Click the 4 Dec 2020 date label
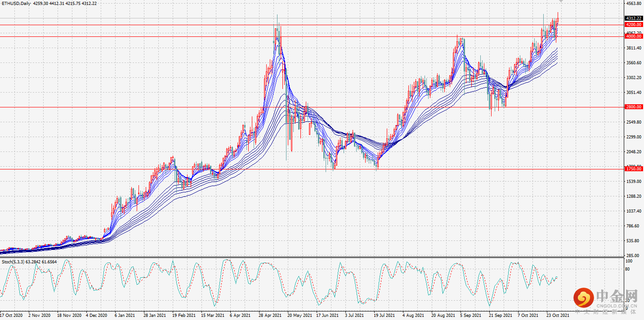The width and height of the screenshot is (644, 320). (97, 316)
